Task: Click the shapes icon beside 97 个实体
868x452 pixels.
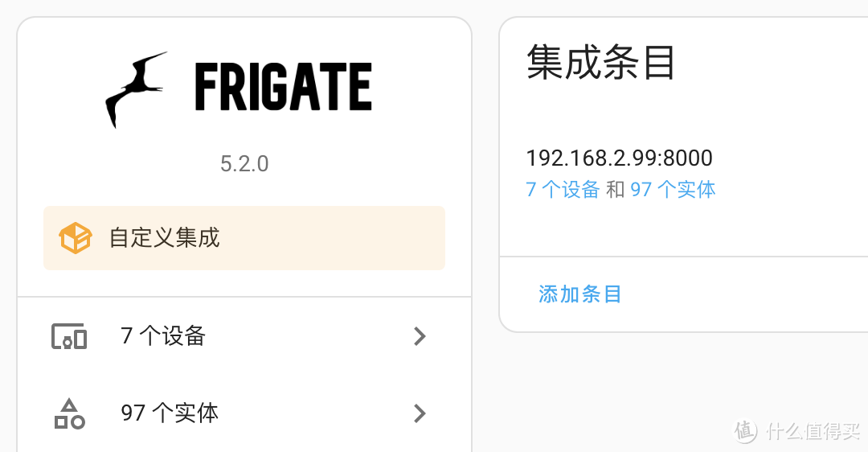Action: coord(69,413)
